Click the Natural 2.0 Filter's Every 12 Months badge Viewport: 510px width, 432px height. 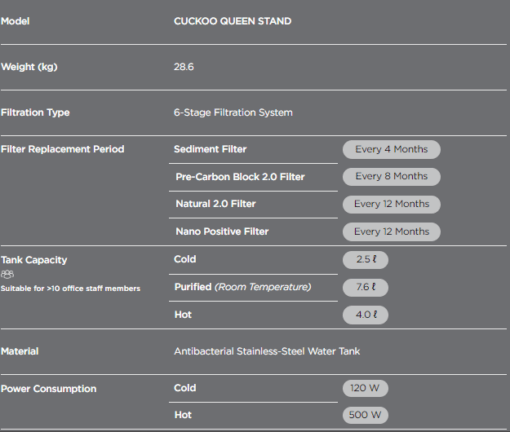(391, 204)
